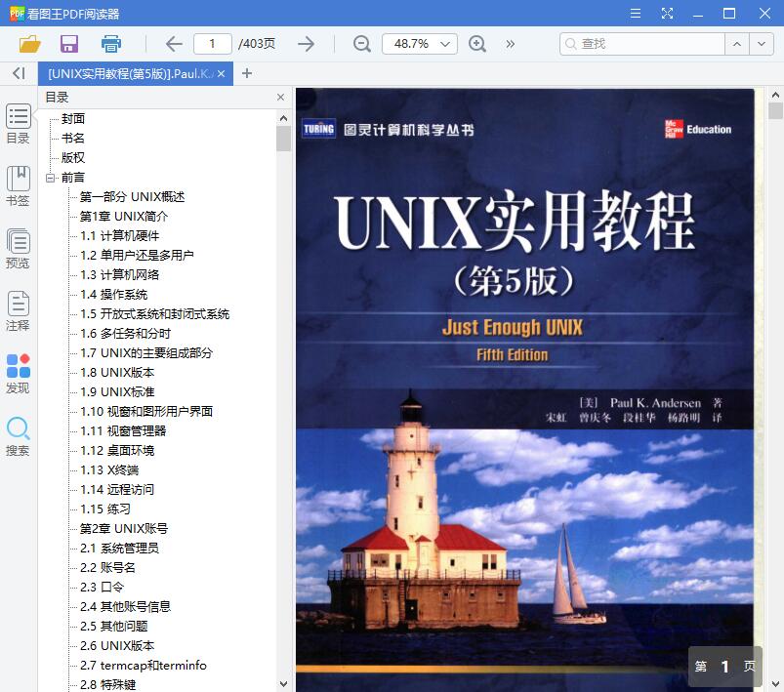
Task: Open the 注释 annotations panel
Action: click(x=18, y=311)
